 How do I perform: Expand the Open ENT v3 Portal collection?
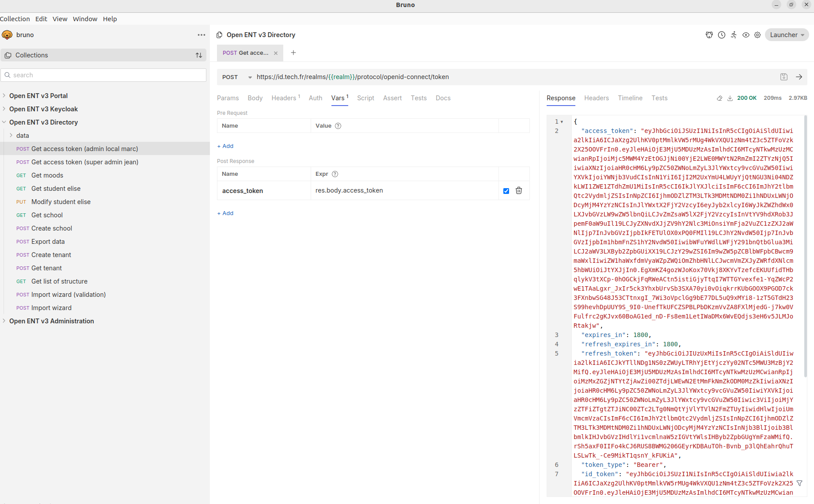click(4, 96)
